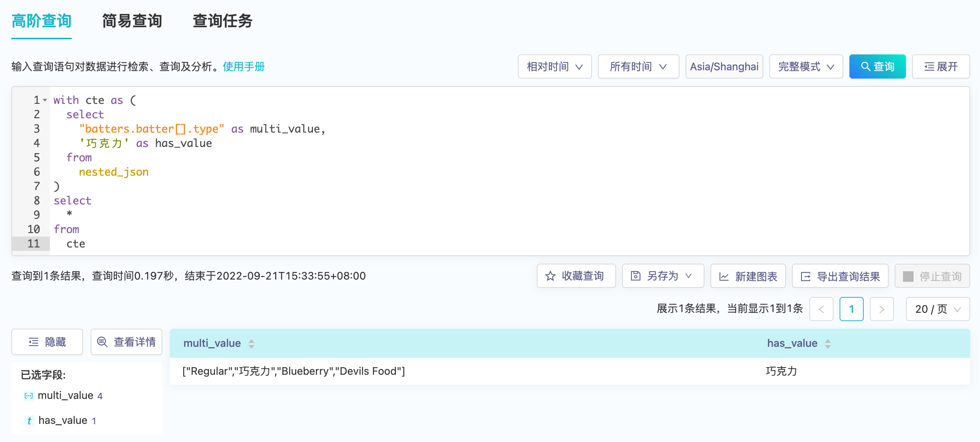The image size is (980, 442).
Task: Go to previous results page arrow
Action: [821, 309]
